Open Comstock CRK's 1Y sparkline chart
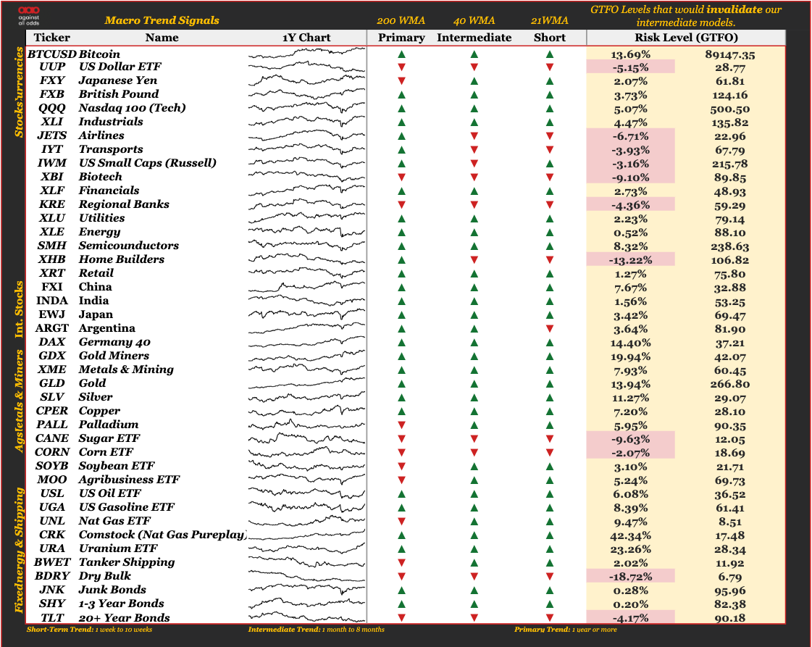This screenshot has width=812, height=647. coord(306,535)
